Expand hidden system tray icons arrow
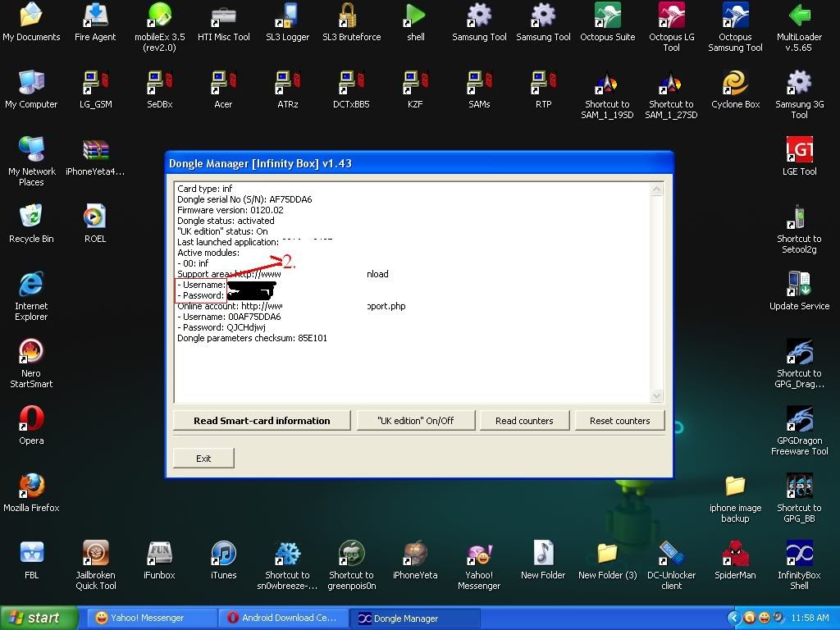The width and height of the screenshot is (840, 630). click(x=734, y=619)
